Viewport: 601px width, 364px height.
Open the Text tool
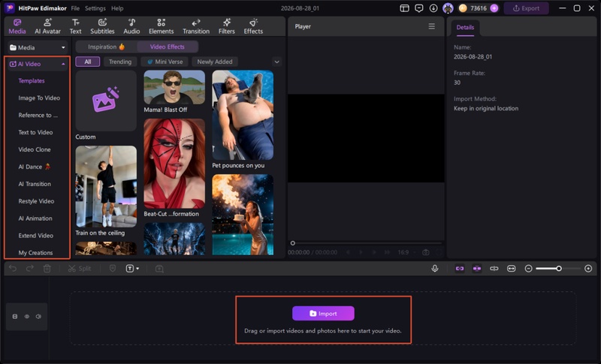tap(76, 26)
